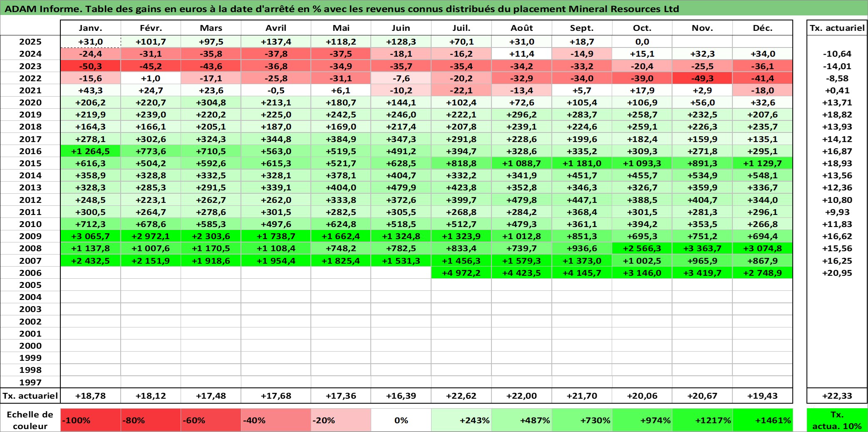
Task: Click the cell value +534,9
Action: click(702, 175)
